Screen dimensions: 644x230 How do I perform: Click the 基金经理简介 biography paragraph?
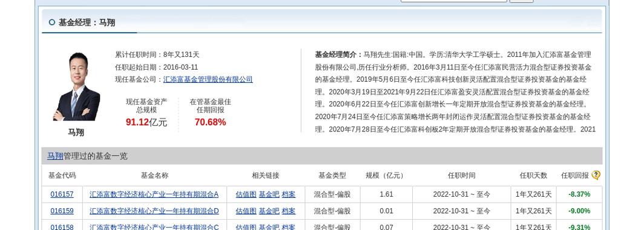click(455, 92)
